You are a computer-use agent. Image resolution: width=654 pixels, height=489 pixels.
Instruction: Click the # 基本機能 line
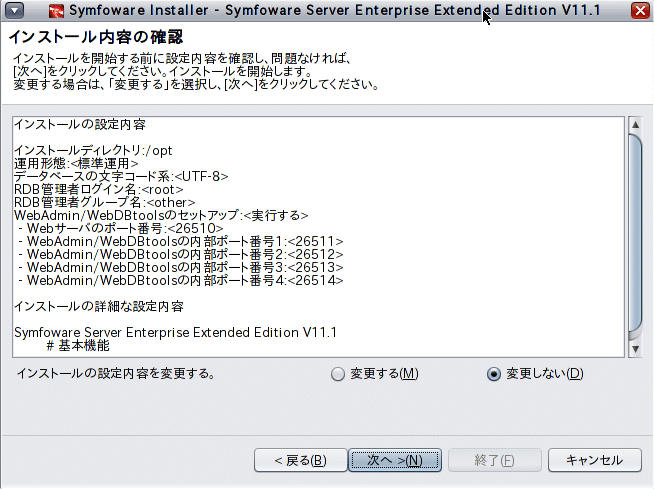click(78, 345)
